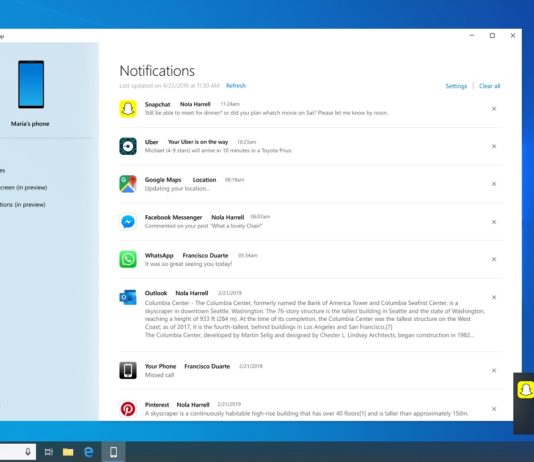Open Snapchat toast popup icon at screen edge

525,390
